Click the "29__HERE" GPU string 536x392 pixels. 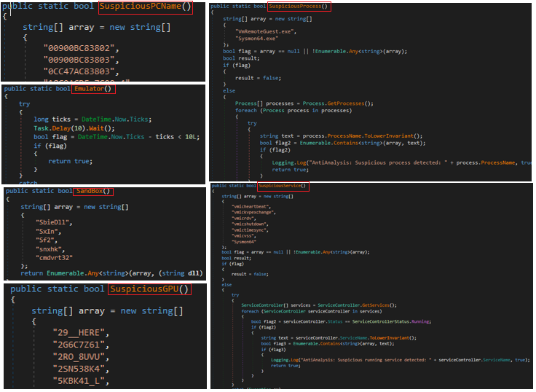(x=80, y=332)
